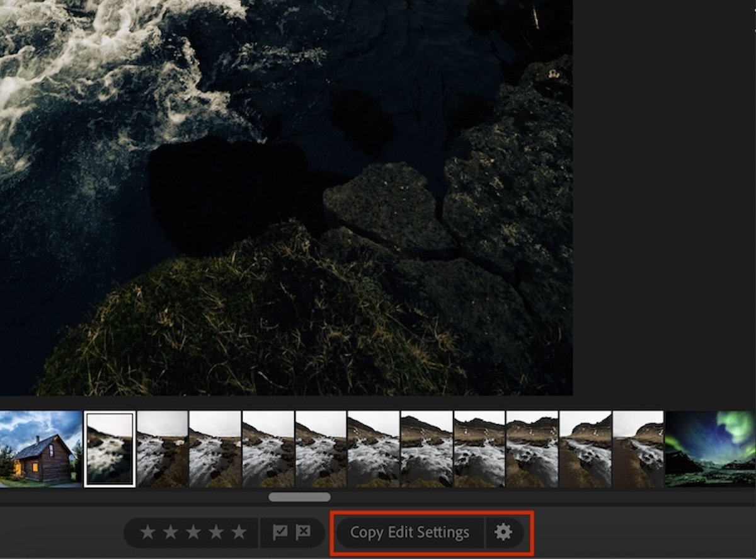Screen dimensions: 756x559
Task: Open the copy settings gear options
Action: (502, 532)
